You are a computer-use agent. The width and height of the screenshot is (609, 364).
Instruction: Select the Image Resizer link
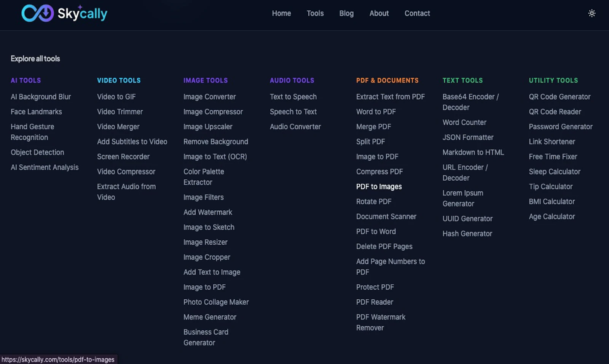click(206, 242)
